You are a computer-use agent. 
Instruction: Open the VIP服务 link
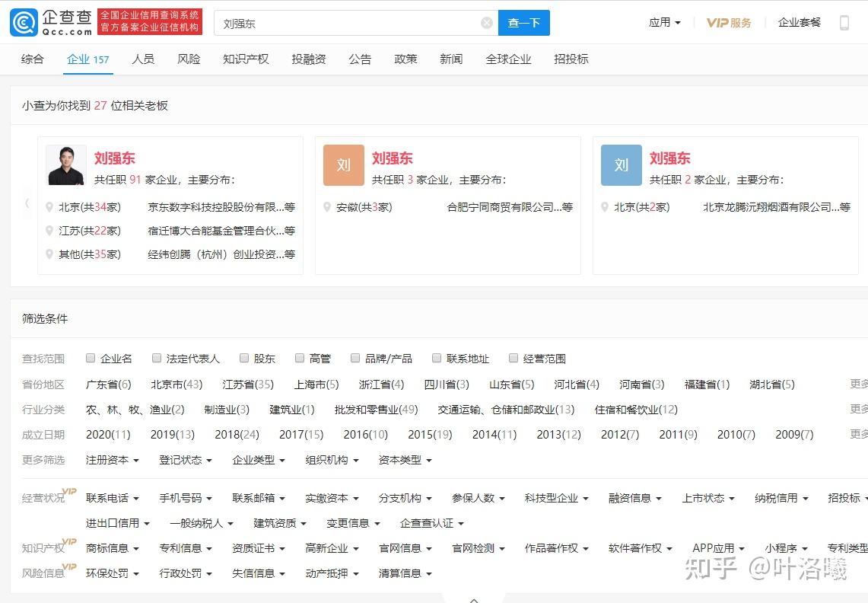coord(729,23)
